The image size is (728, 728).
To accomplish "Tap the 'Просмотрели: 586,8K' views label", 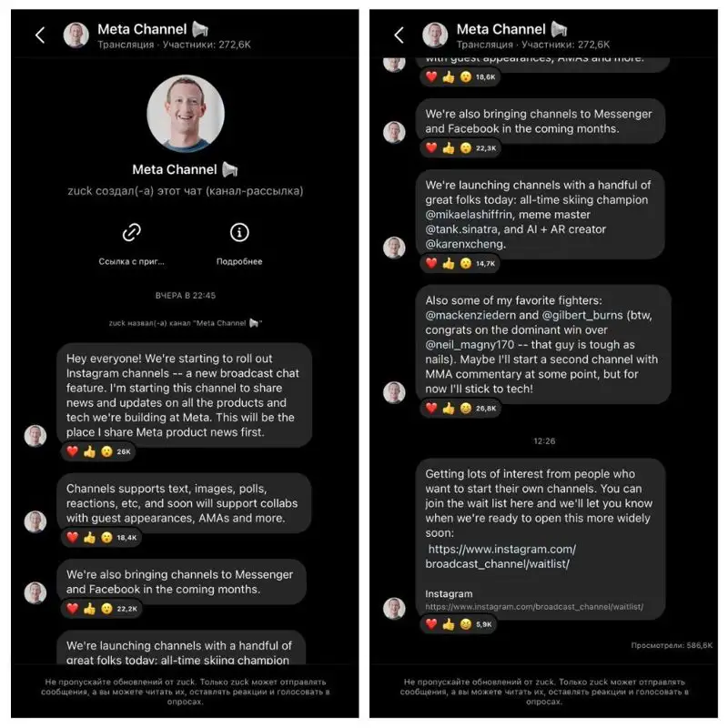I will (672, 645).
